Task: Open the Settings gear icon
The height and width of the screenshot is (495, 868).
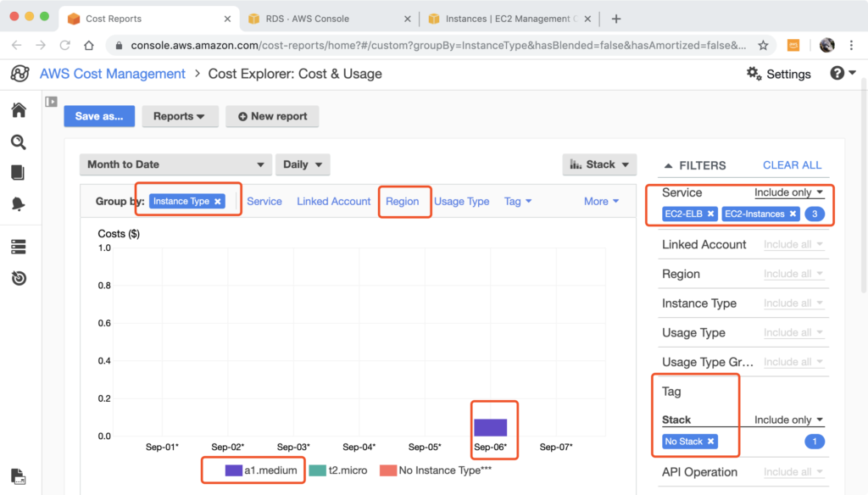Action: [754, 74]
